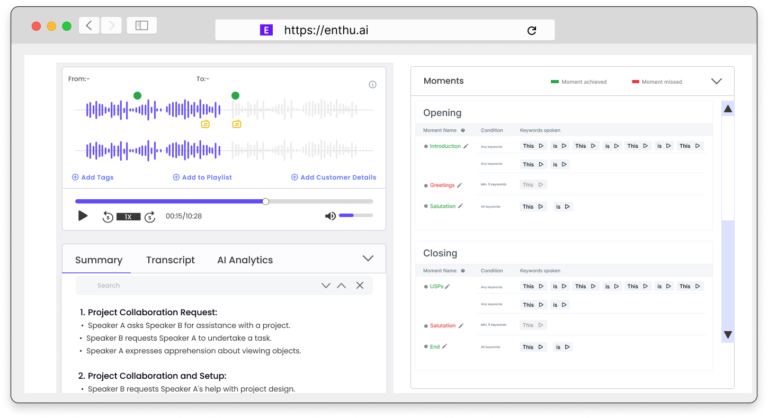This screenshot has width=768, height=418.
Task: Click the https://enthu.ai address bar
Action: coord(384,30)
